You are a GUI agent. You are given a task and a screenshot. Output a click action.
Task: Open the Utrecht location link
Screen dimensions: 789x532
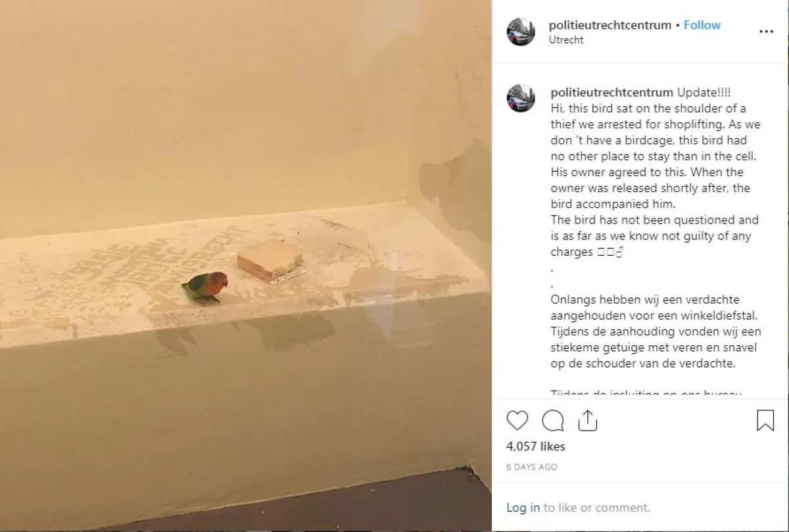pos(566,39)
